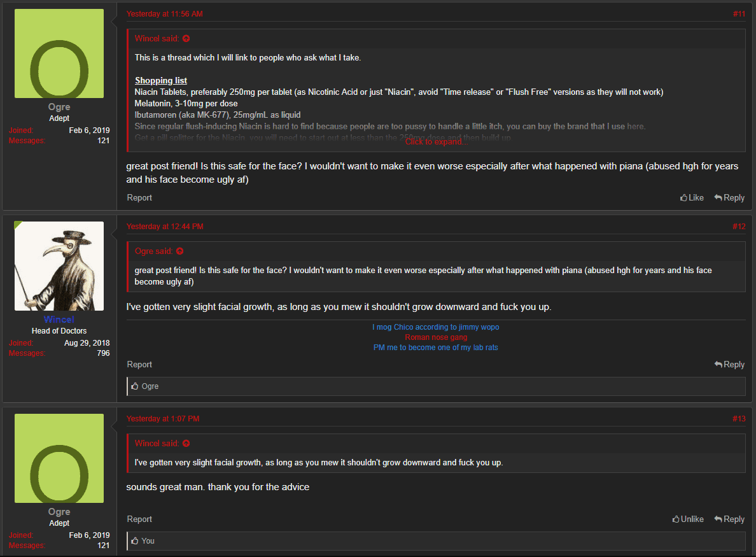Click Wincel's plague doctor avatar
756x557 pixels.
click(59, 266)
